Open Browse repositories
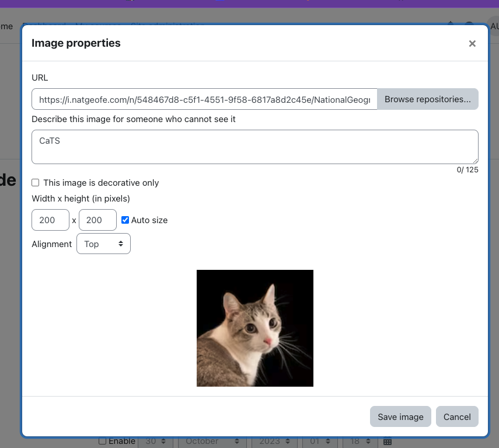 [427, 99]
